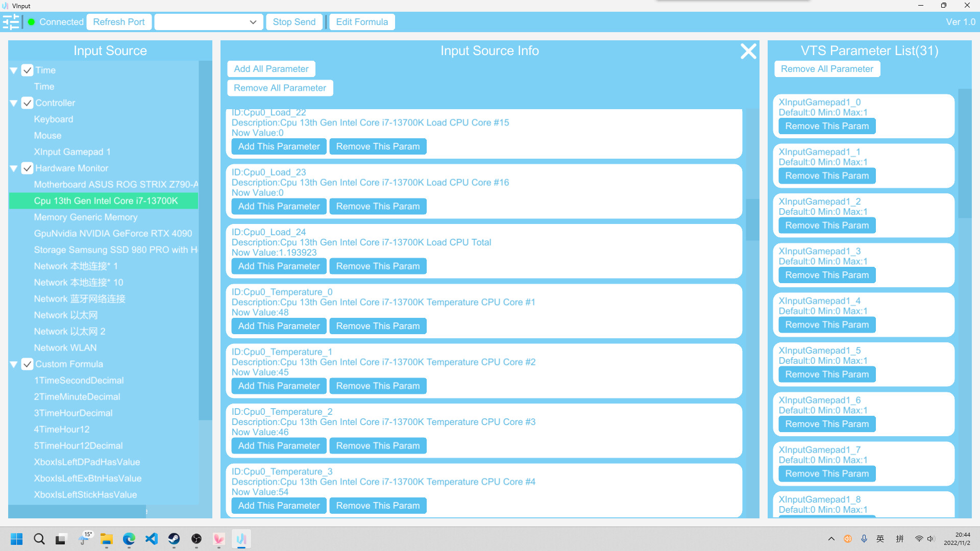
Task: Click the Refresh Port button
Action: pyautogui.click(x=118, y=21)
